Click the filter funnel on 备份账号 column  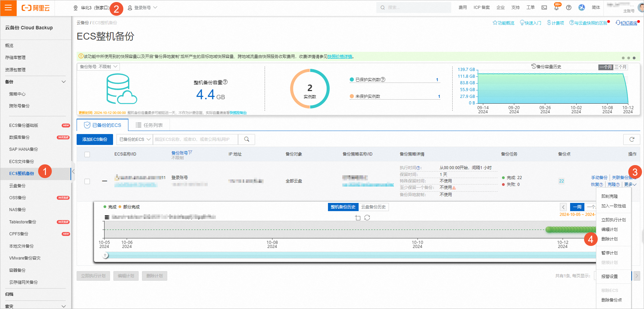point(190,152)
